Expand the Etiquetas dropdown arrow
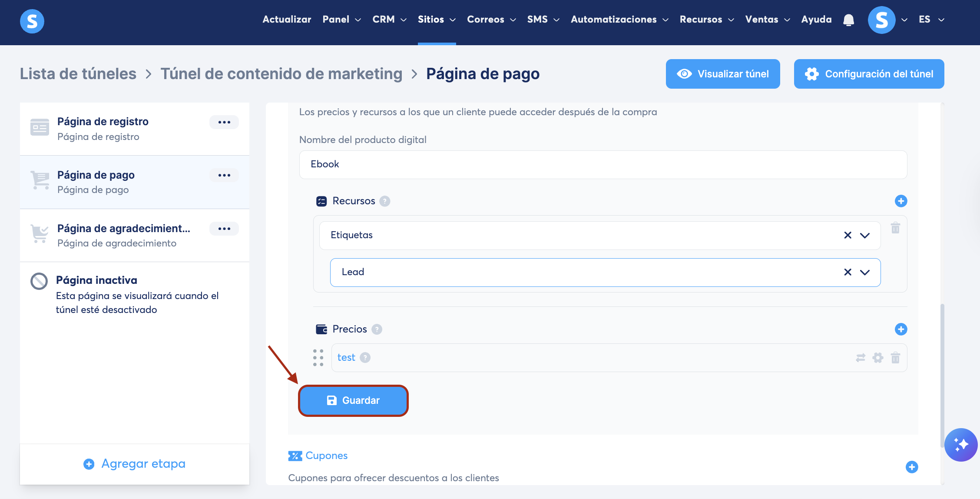Viewport: 980px width, 499px height. [865, 235]
